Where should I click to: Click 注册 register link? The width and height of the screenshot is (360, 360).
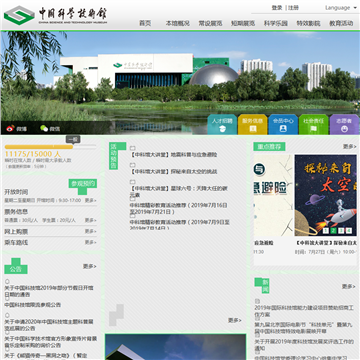(x=293, y=8)
